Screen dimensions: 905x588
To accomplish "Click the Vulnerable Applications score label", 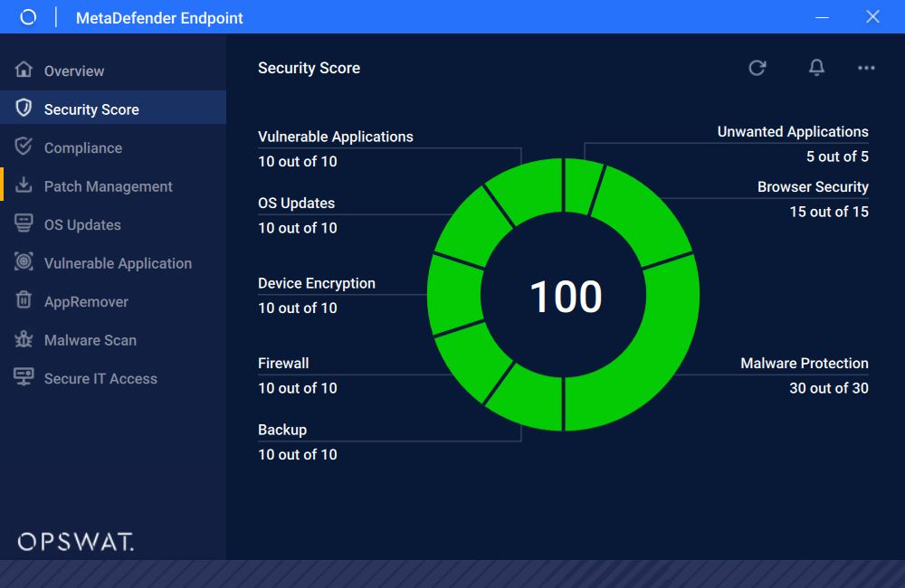I will [336, 137].
